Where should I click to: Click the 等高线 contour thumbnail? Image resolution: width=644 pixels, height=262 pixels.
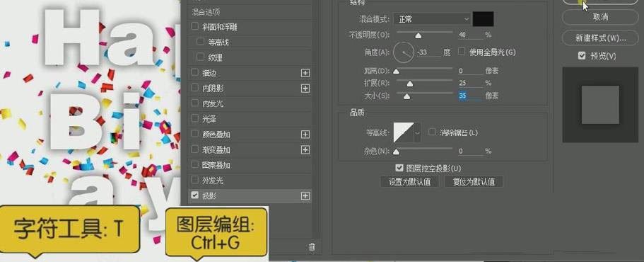click(x=404, y=132)
